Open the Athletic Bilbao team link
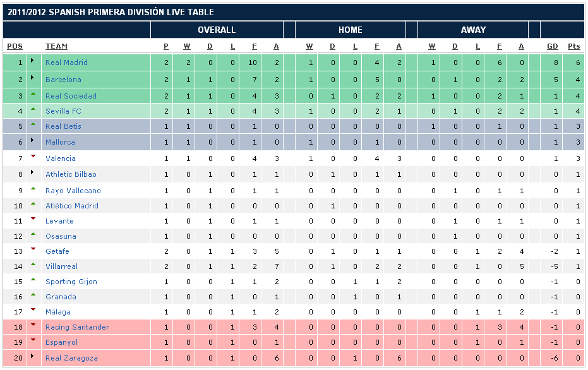 (x=71, y=174)
